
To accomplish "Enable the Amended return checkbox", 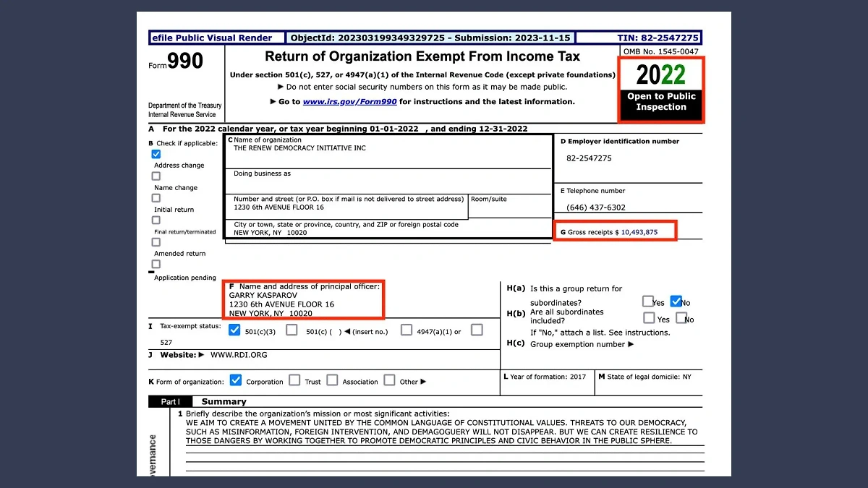I will [156, 242].
